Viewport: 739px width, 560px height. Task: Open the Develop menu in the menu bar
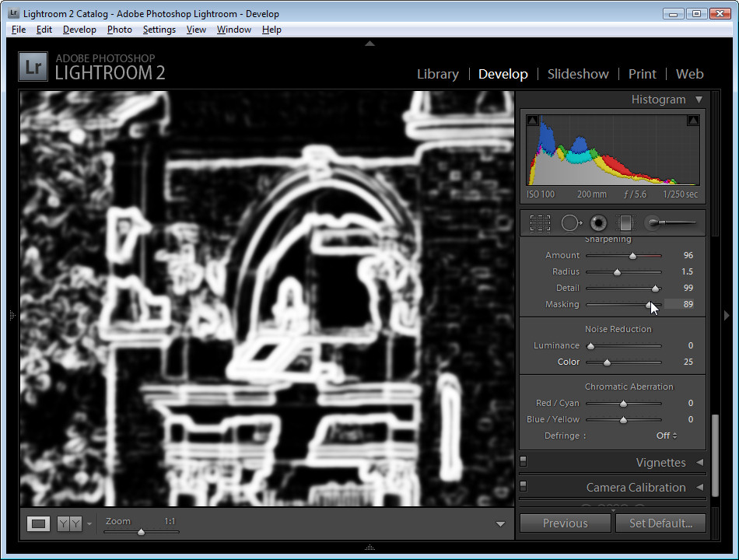79,30
